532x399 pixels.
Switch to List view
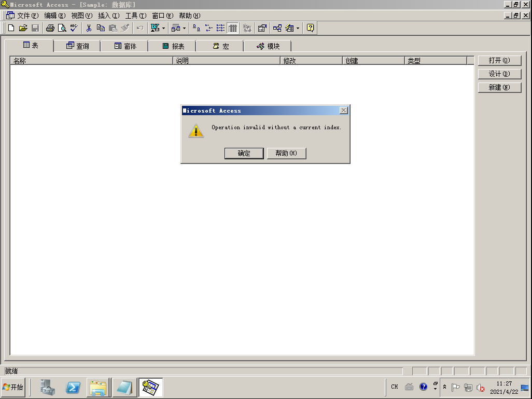(x=220, y=28)
